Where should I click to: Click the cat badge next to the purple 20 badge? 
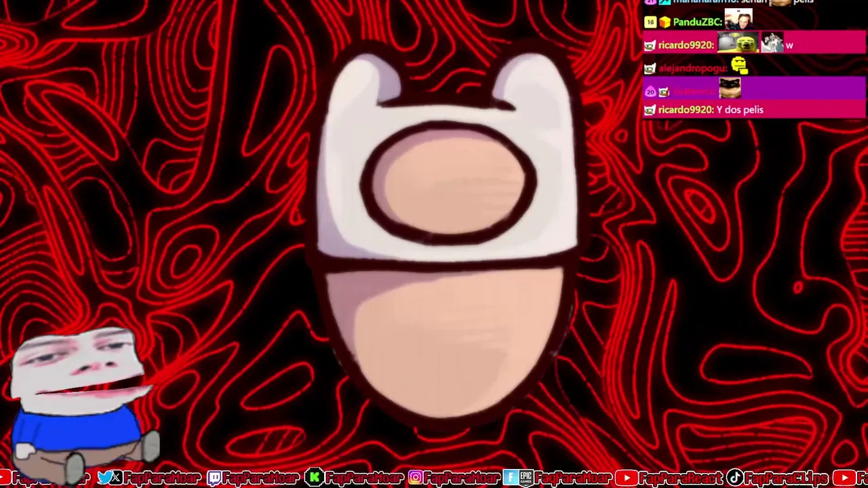point(664,91)
